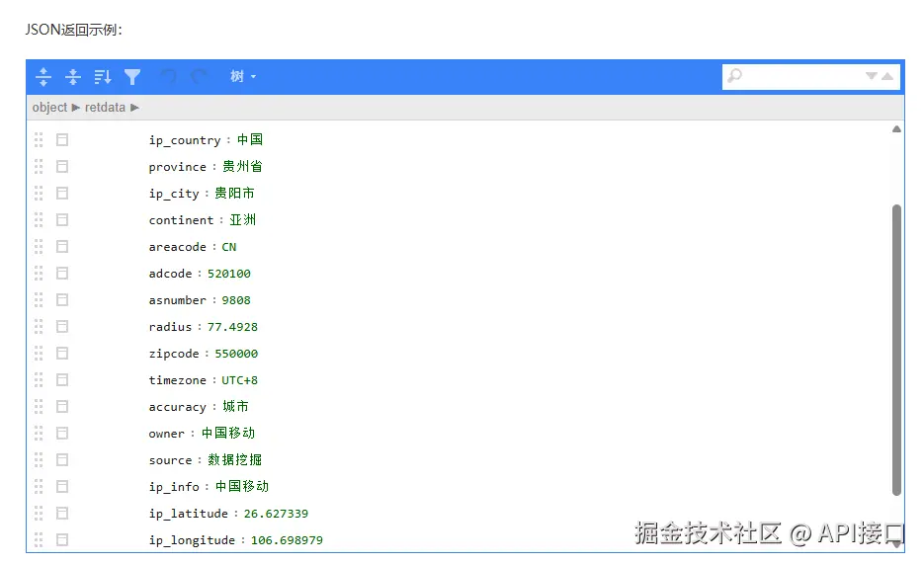Grab drag handle of source row
Image resolution: width=924 pixels, height=564 pixels.
click(39, 460)
